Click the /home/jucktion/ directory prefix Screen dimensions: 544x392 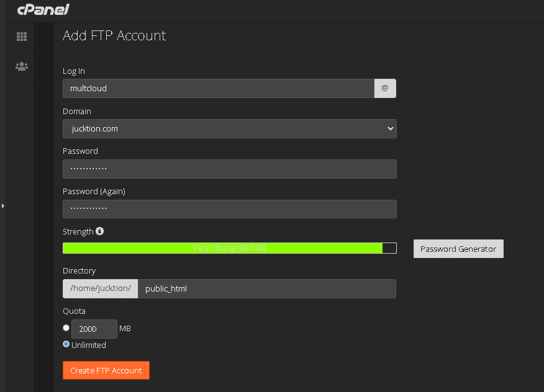click(100, 288)
